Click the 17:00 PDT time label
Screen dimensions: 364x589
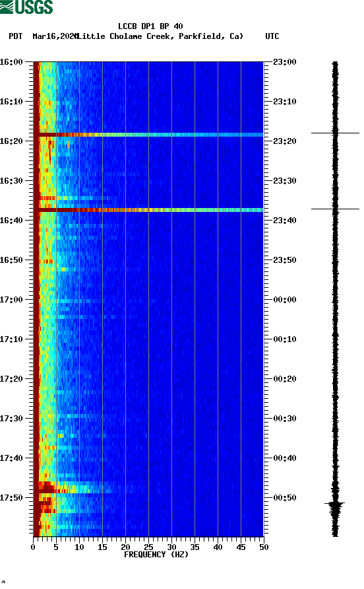tap(11, 300)
